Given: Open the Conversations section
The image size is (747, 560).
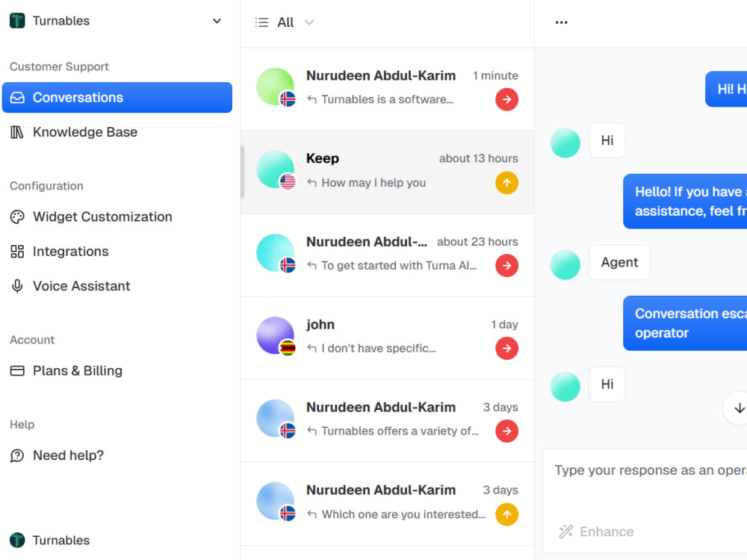Looking at the screenshot, I should coord(117,98).
